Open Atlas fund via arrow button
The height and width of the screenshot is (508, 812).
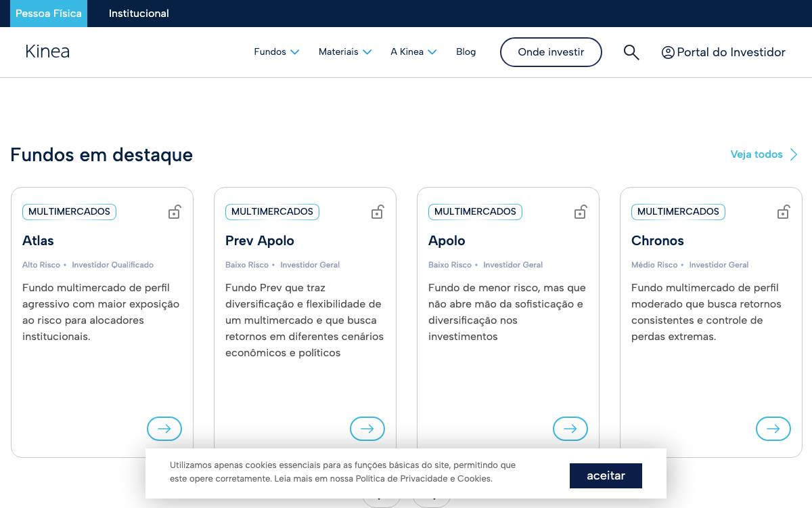click(164, 429)
